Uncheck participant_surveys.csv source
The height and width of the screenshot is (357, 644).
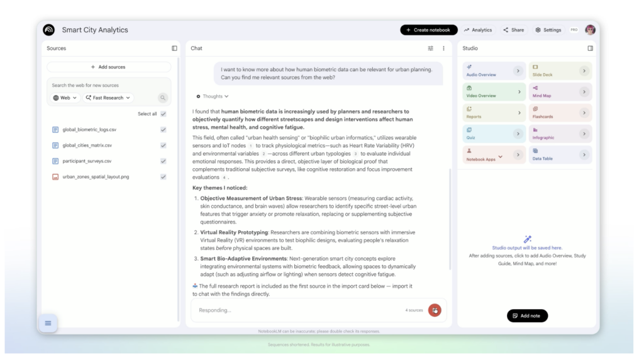(x=164, y=161)
